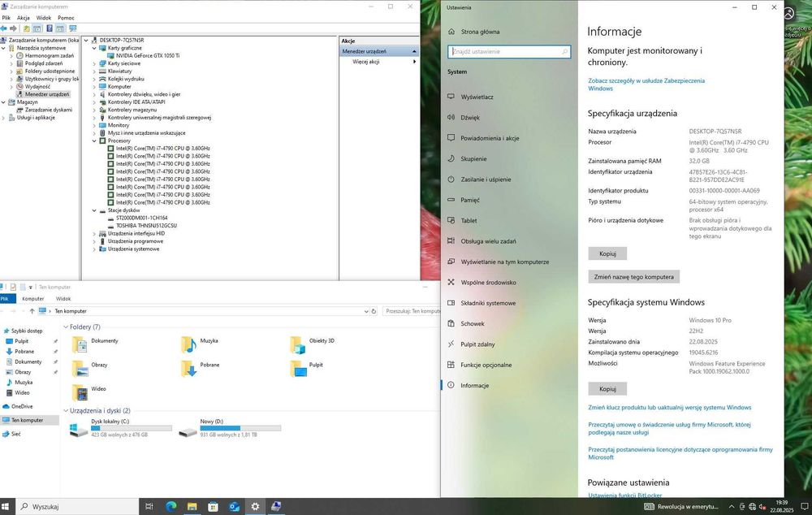Click the Przeszukaj Ten komputer search box

coord(412,311)
